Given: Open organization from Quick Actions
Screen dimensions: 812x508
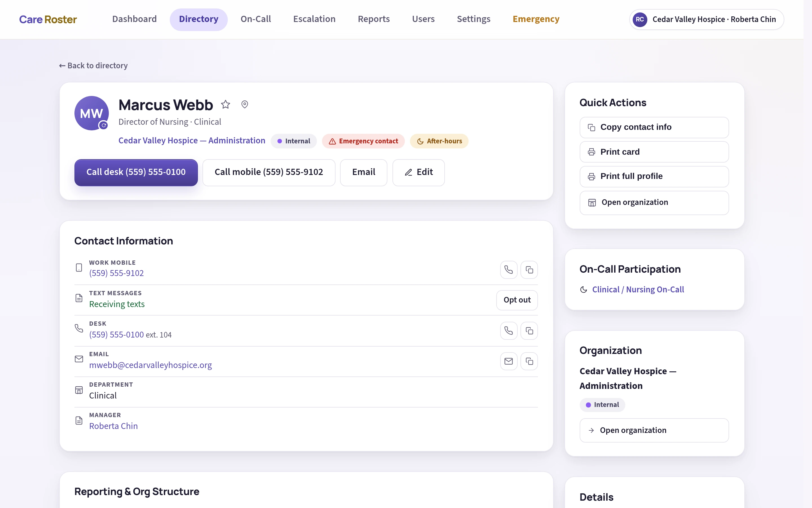Looking at the screenshot, I should pyautogui.click(x=654, y=203).
